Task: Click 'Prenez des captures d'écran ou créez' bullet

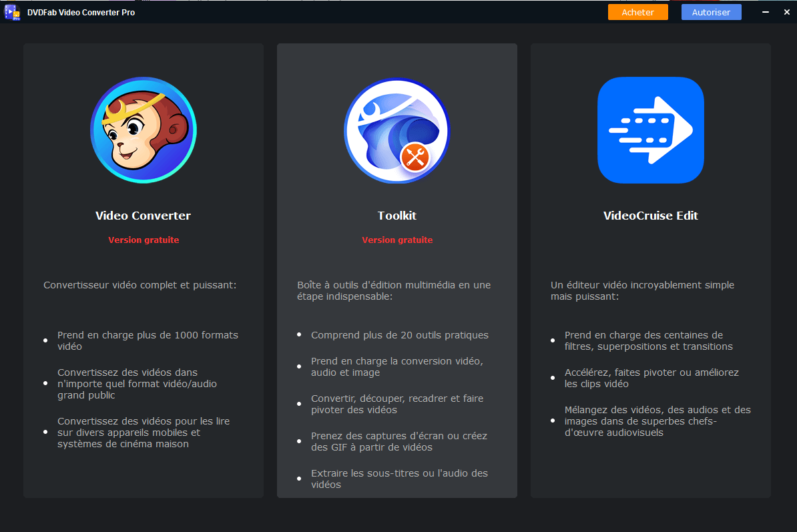Action: click(x=399, y=442)
